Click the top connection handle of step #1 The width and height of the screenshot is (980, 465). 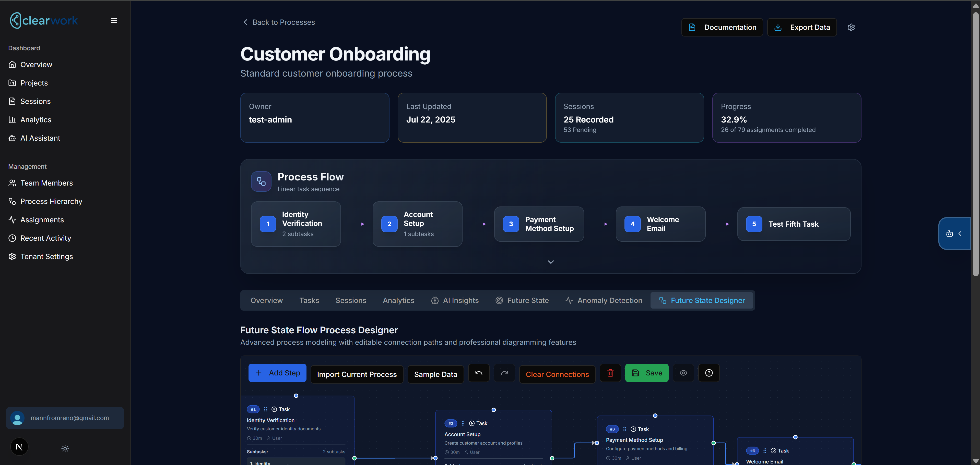(296, 396)
